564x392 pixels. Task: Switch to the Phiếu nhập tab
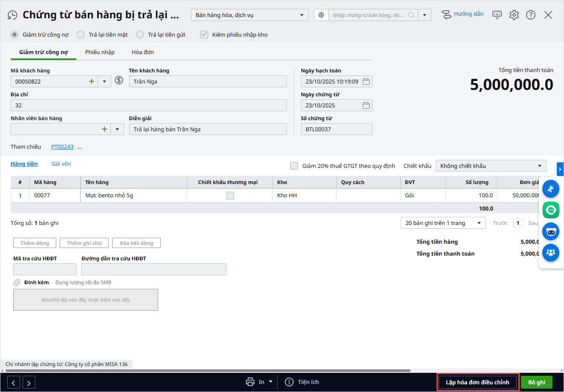click(100, 52)
